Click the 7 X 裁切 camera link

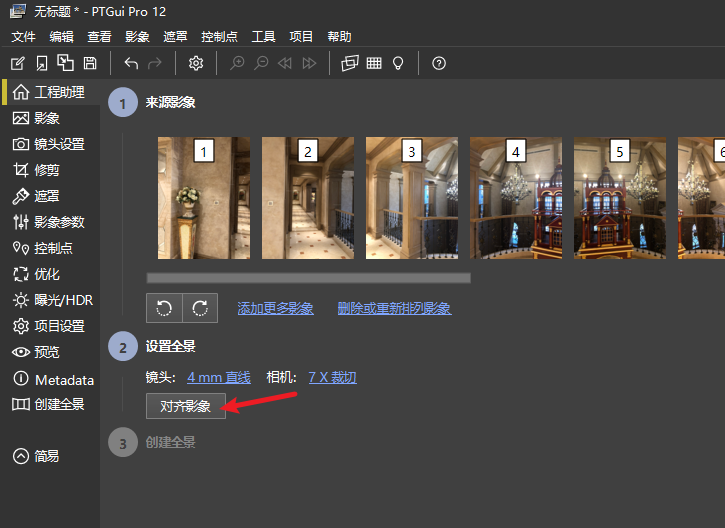tap(332, 377)
